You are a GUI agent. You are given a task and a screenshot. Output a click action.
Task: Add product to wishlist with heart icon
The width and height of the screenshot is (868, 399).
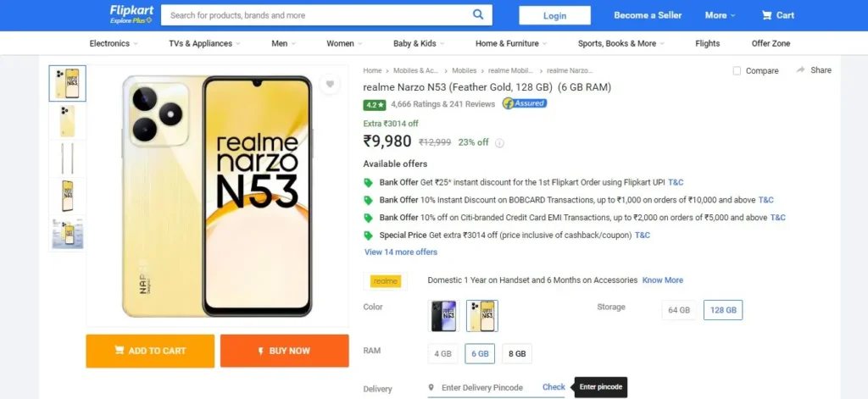click(330, 84)
